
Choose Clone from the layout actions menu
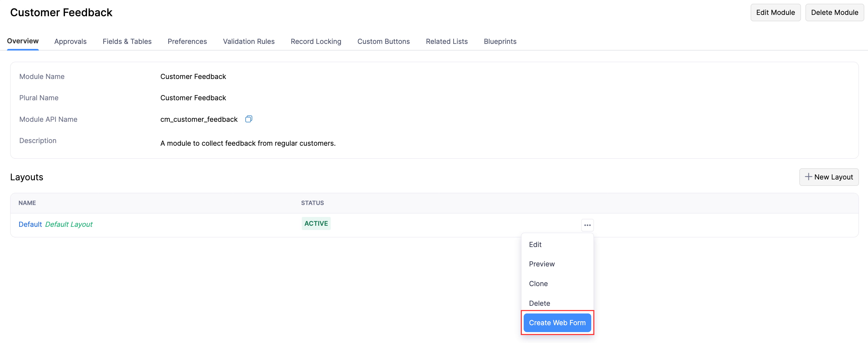[538, 283]
